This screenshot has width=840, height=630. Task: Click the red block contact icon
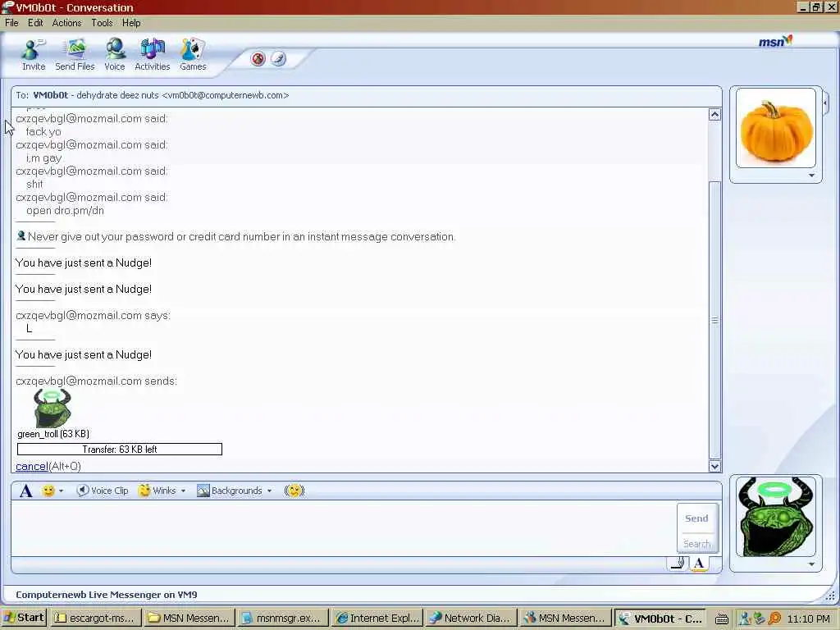(x=258, y=58)
